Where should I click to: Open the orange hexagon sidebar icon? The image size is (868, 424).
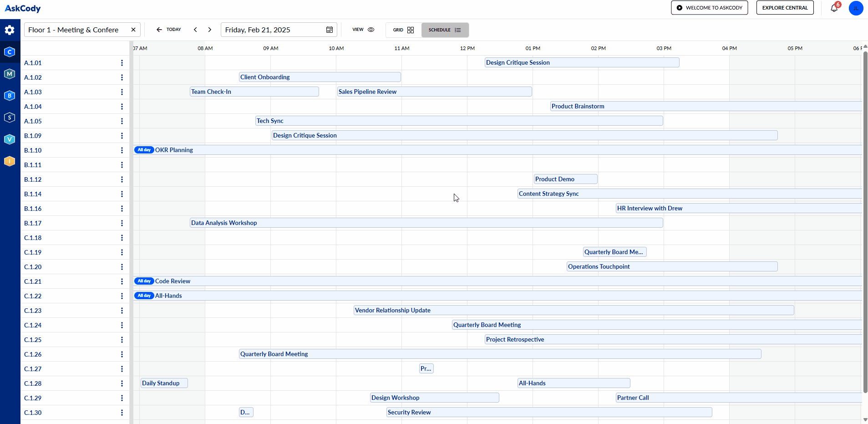10,161
